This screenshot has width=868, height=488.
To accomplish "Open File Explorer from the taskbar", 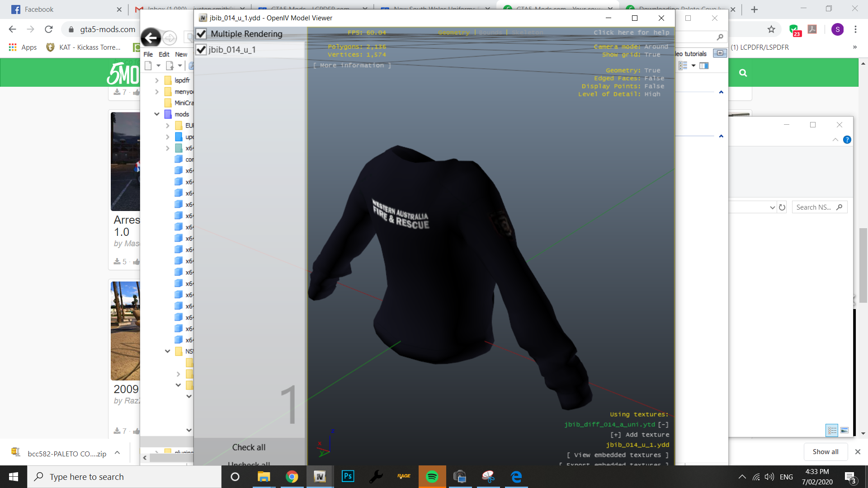I will tap(264, 476).
